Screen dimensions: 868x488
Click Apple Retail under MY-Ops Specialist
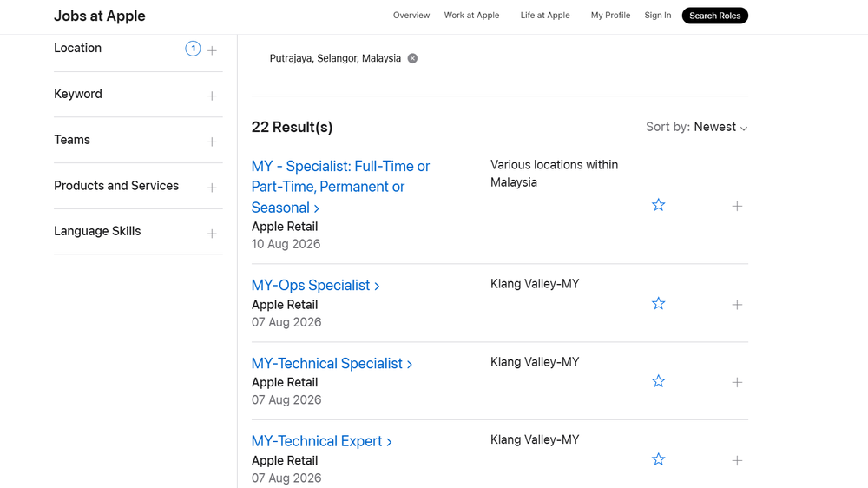click(285, 305)
